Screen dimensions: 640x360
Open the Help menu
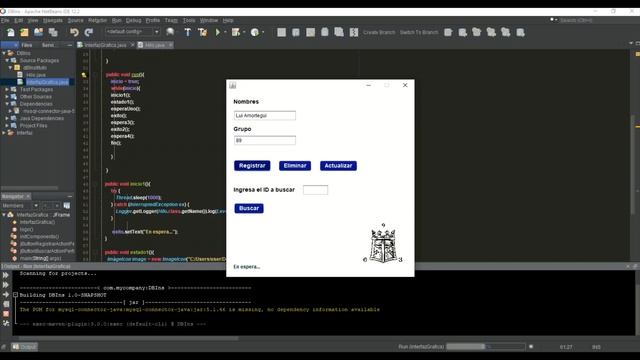click(x=228, y=20)
